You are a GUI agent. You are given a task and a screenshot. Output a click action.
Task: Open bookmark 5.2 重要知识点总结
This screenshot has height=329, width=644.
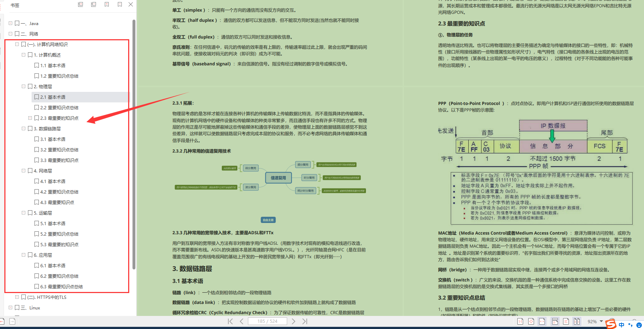[x=60, y=234]
